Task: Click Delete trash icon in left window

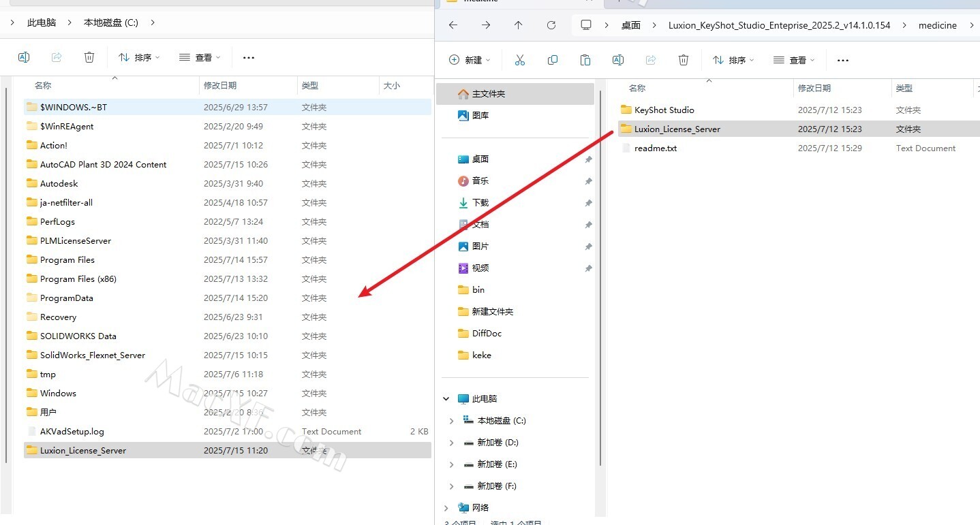Action: pos(89,57)
